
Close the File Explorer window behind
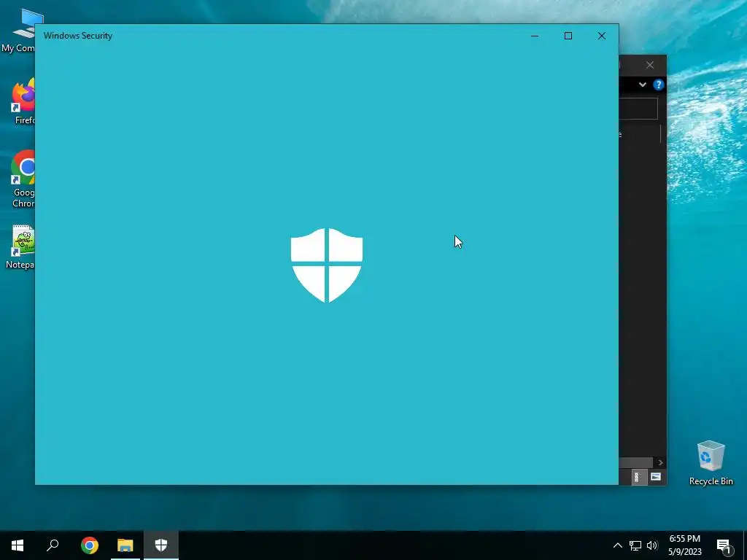click(650, 65)
